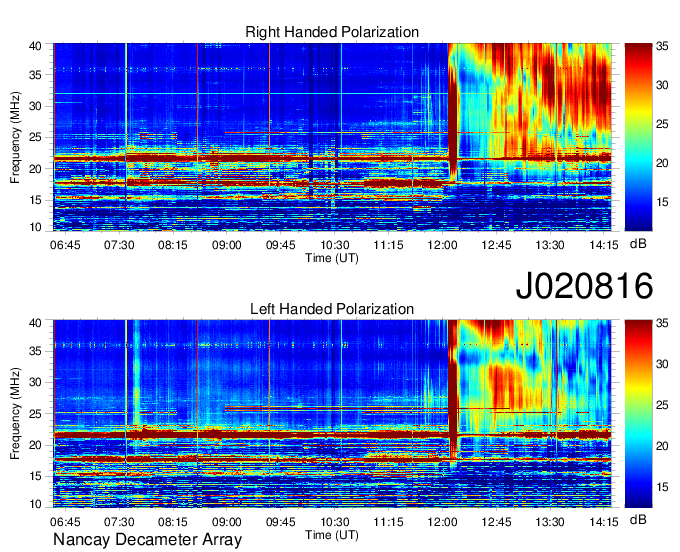Click the Right Handed Polarization title
The image size is (680, 552).
click(x=332, y=33)
